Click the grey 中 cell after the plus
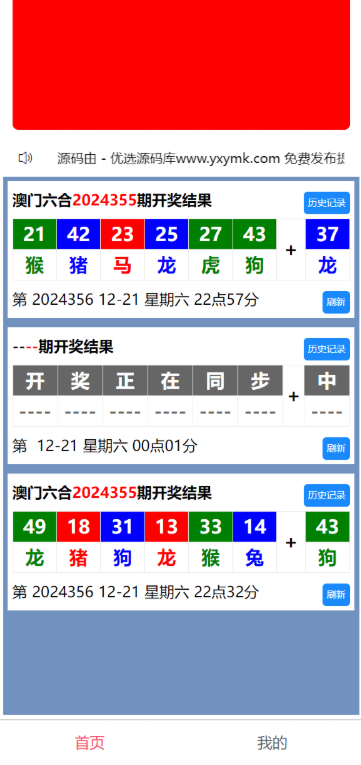The height and width of the screenshot is (765, 361). (327, 381)
